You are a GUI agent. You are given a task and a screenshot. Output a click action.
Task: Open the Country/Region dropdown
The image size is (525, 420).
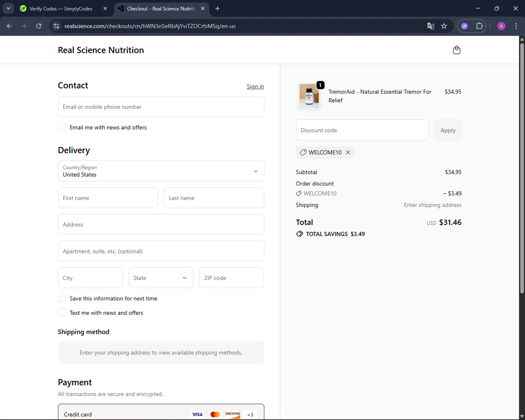161,171
